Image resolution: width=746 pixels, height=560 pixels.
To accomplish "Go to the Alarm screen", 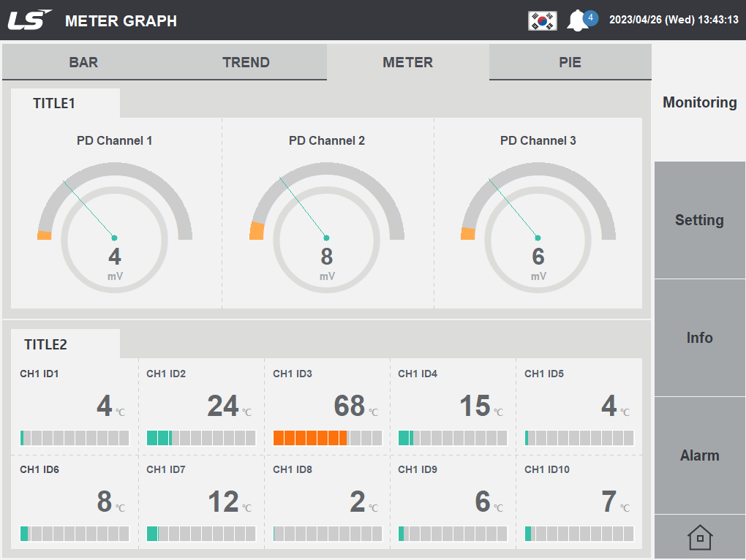I will (698, 455).
